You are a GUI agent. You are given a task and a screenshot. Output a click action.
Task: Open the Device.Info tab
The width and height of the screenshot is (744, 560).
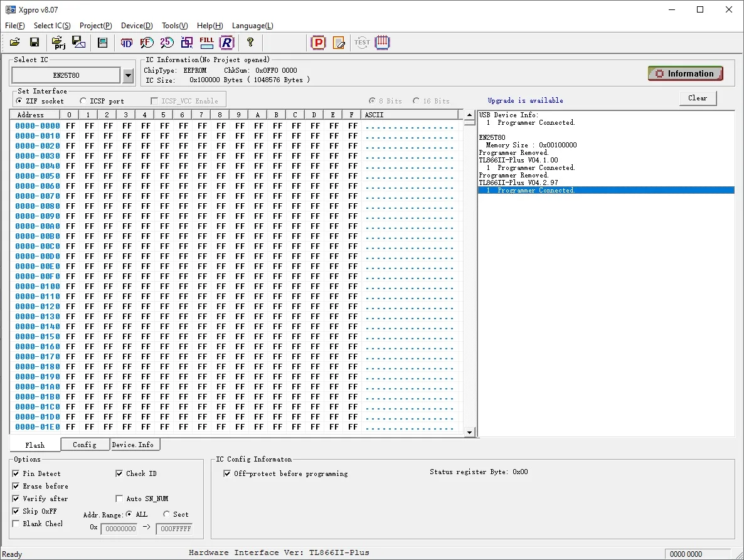click(x=133, y=445)
